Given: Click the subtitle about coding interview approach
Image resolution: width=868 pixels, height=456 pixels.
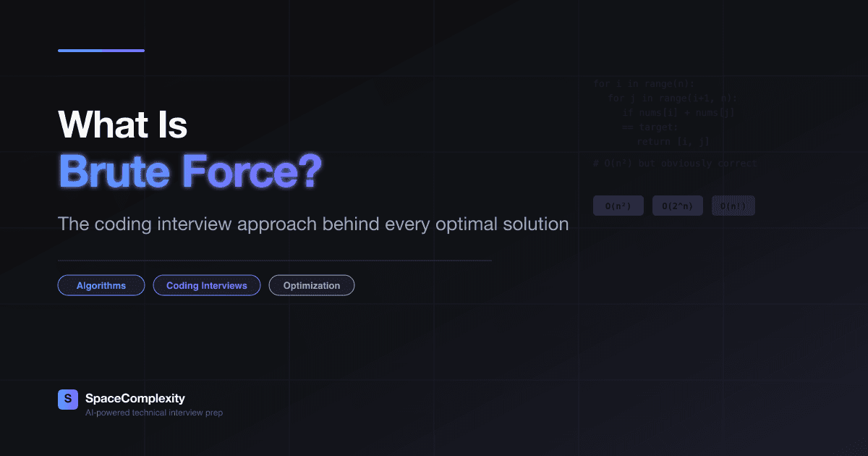Looking at the screenshot, I should (313, 224).
